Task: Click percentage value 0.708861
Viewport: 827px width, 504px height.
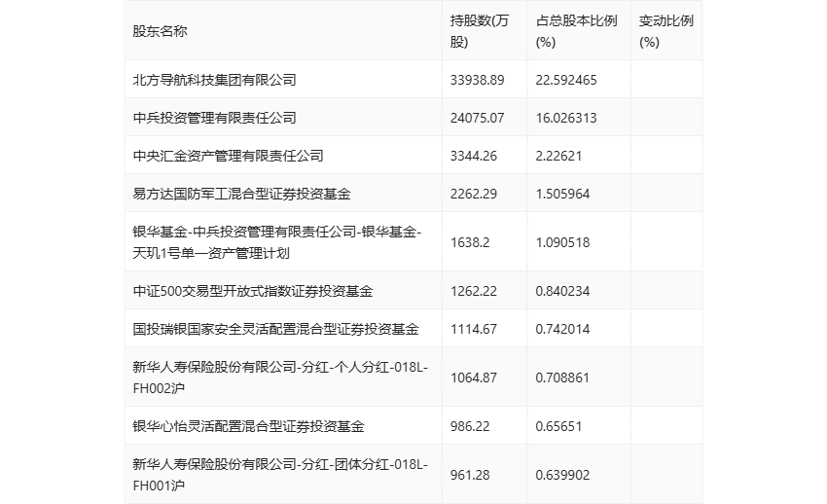Action: (562, 378)
